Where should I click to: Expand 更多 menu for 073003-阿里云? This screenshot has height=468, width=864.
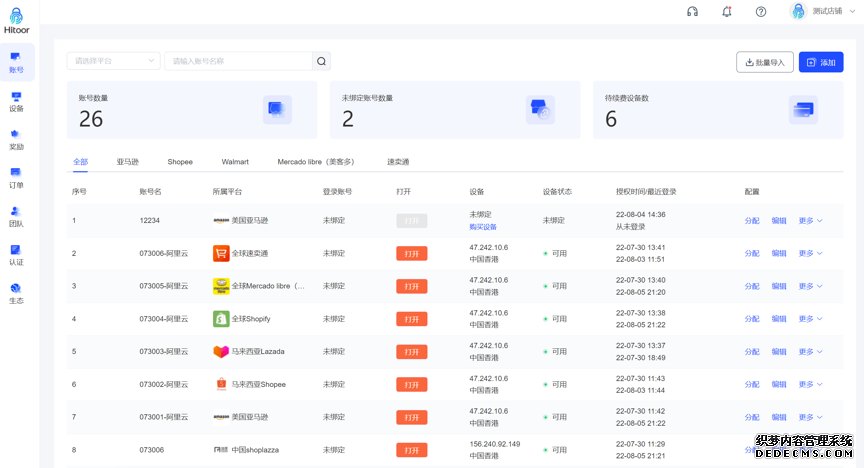[811, 352]
